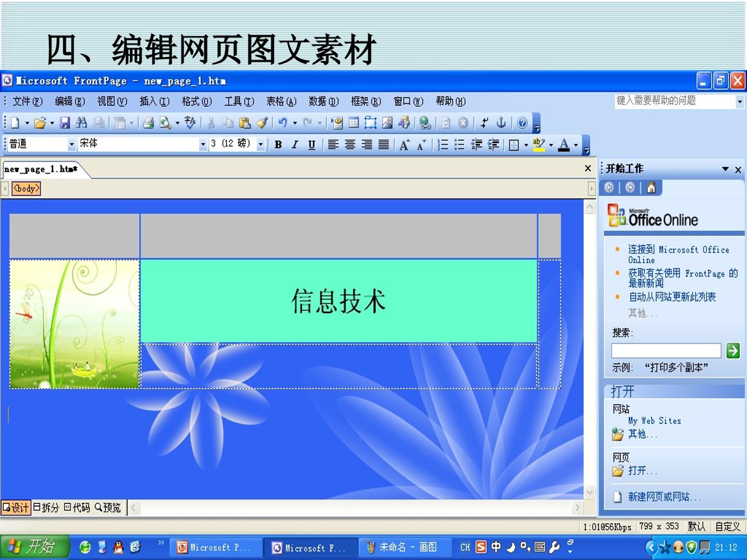Click the green search go button
This screenshot has width=747, height=560.
[733, 351]
